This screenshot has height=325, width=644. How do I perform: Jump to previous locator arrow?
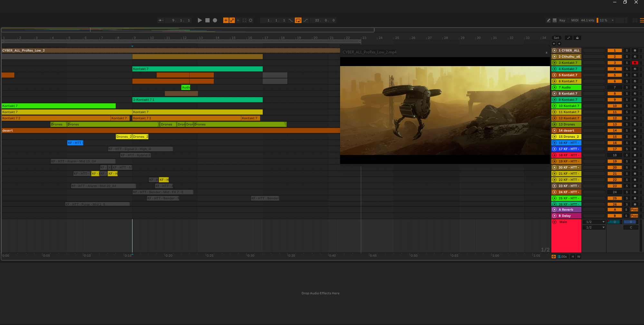(554, 44)
